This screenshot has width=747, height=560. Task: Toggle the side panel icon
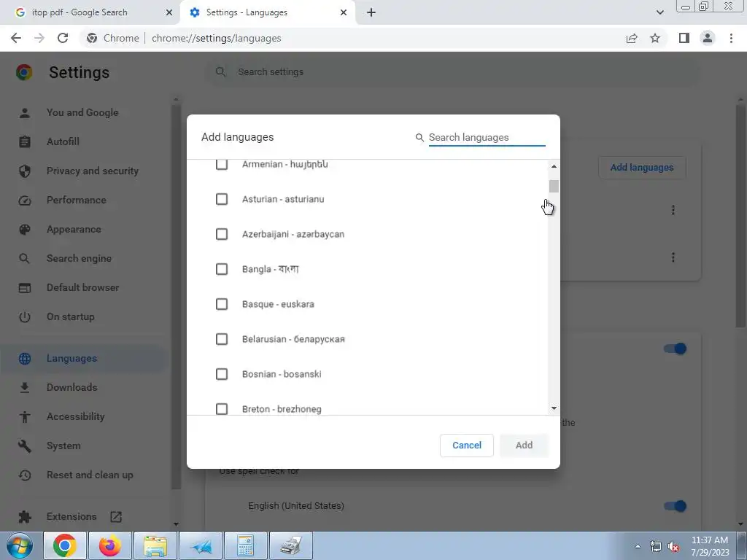(684, 38)
